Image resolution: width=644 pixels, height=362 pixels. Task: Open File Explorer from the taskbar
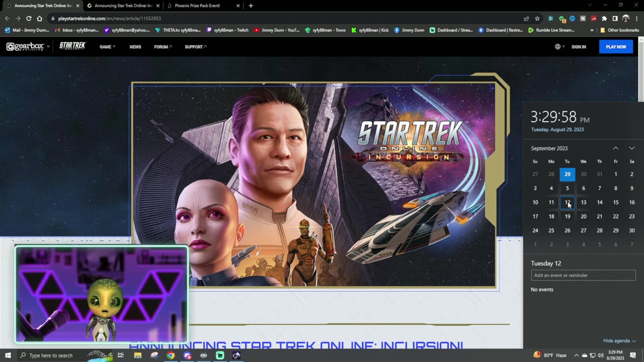tap(138, 355)
